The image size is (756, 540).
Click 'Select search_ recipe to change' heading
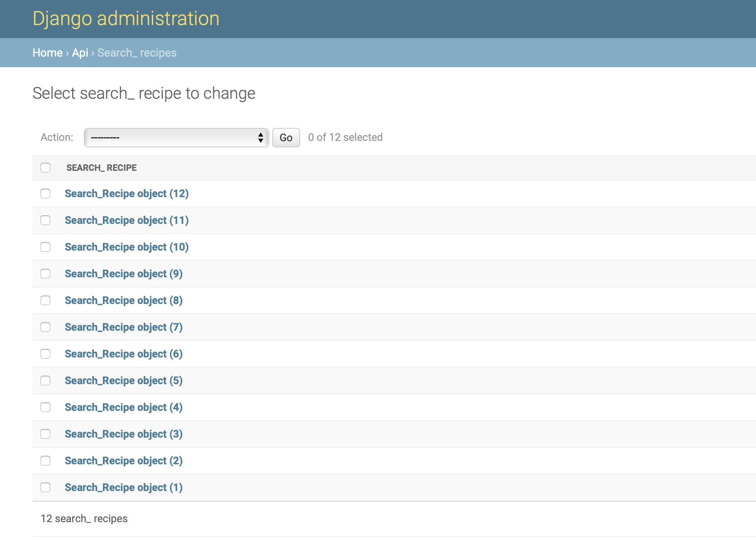pyautogui.click(x=144, y=94)
